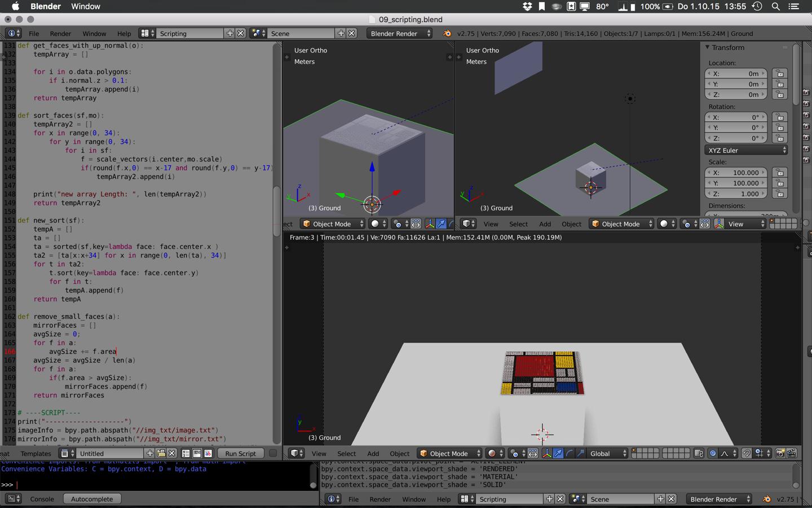Image resolution: width=812 pixels, height=508 pixels.
Task: Toggle word wrap in the text editor
Action: (197, 453)
